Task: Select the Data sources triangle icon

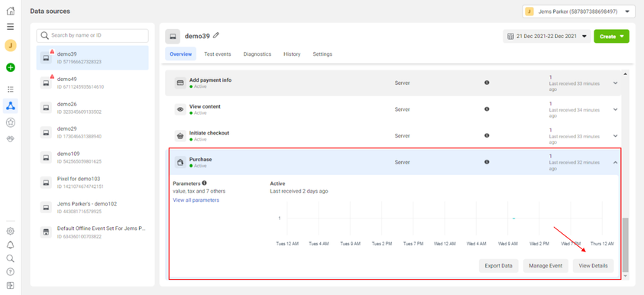Action: pyautogui.click(x=11, y=105)
